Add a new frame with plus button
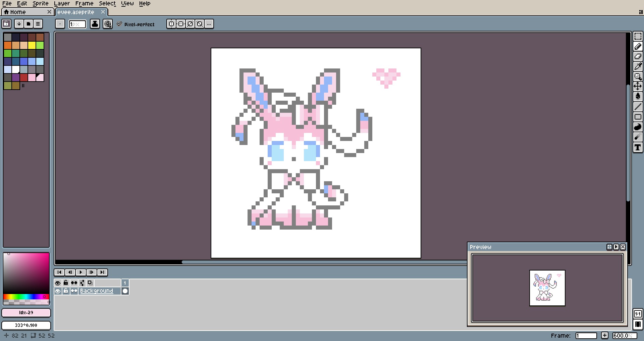 (605, 335)
